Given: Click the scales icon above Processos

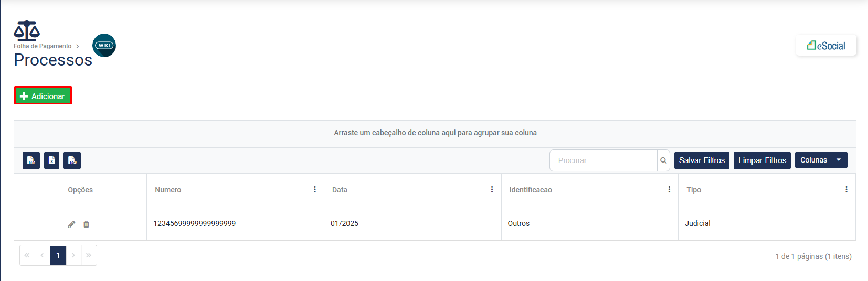Looking at the screenshot, I should pos(27,31).
